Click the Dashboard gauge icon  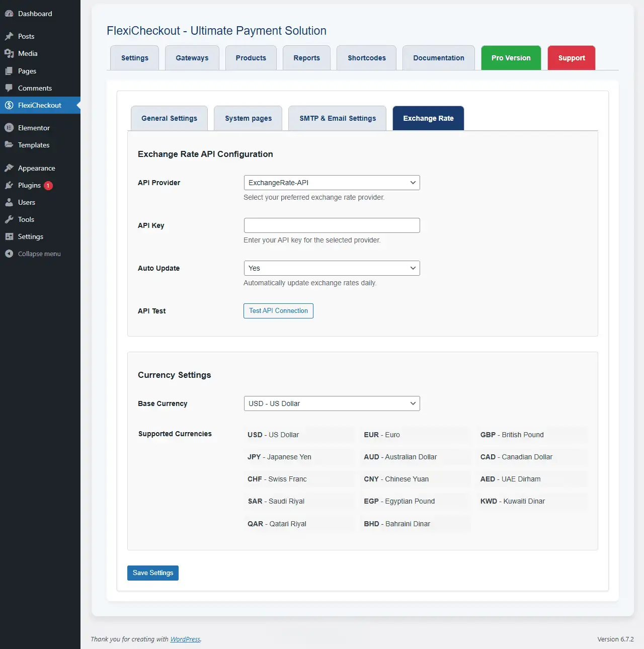coord(9,14)
